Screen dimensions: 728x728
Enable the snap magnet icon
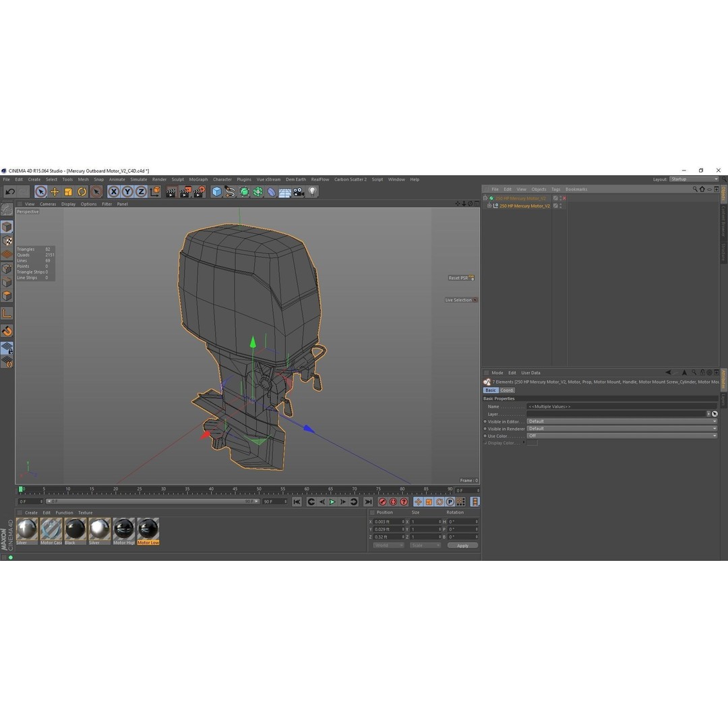click(7, 331)
